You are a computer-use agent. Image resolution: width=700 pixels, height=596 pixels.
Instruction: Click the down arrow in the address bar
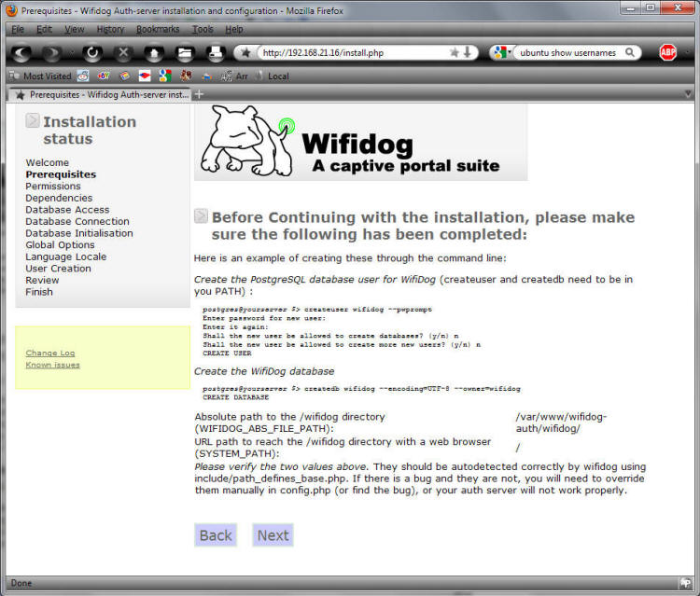tap(468, 52)
